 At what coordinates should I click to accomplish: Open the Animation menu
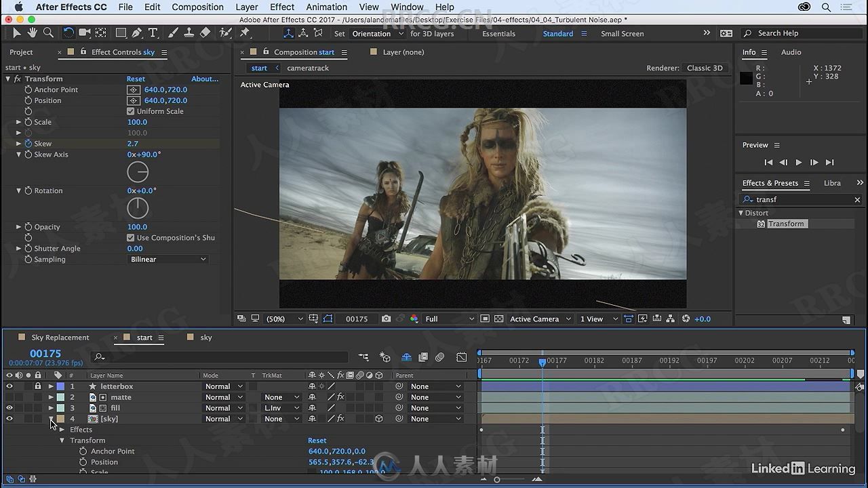tap(326, 7)
